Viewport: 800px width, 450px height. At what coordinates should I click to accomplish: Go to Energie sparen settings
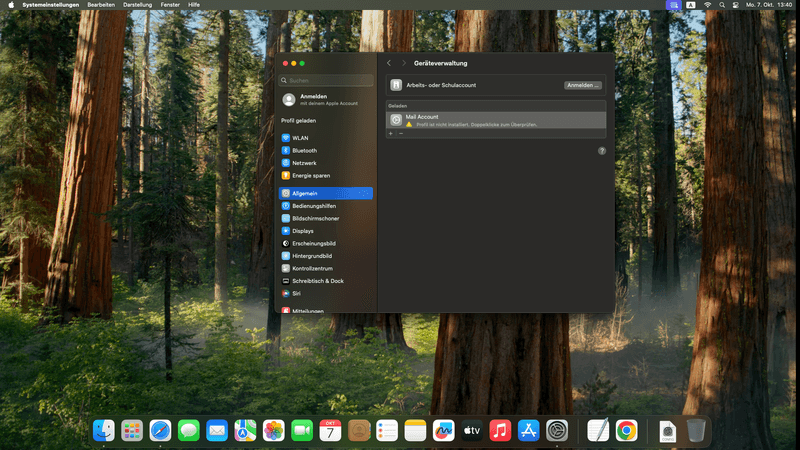[x=310, y=175]
